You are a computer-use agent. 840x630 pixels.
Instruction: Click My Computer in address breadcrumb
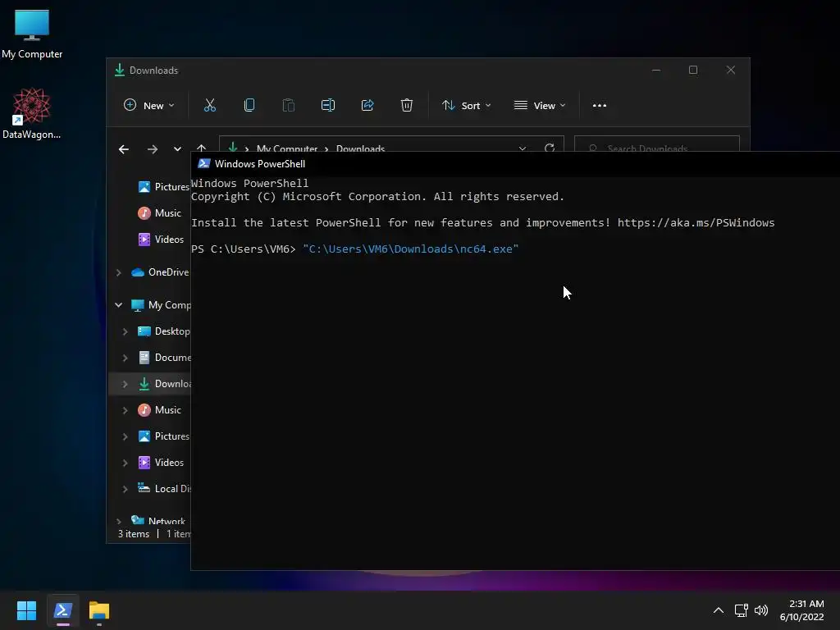286,148
